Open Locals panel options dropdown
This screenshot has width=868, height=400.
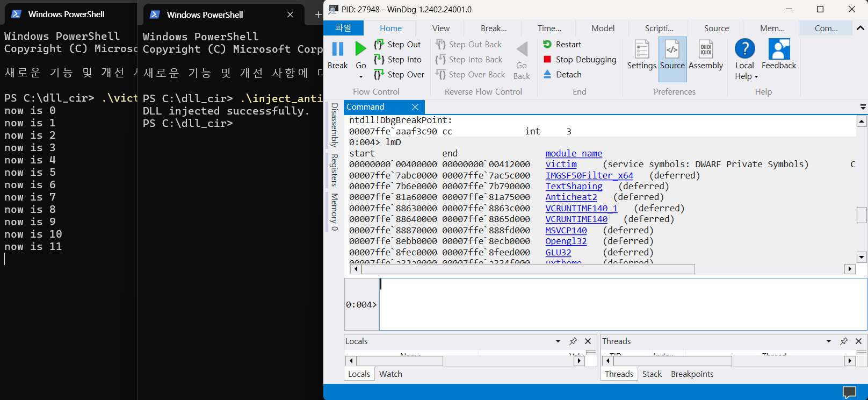pos(558,341)
